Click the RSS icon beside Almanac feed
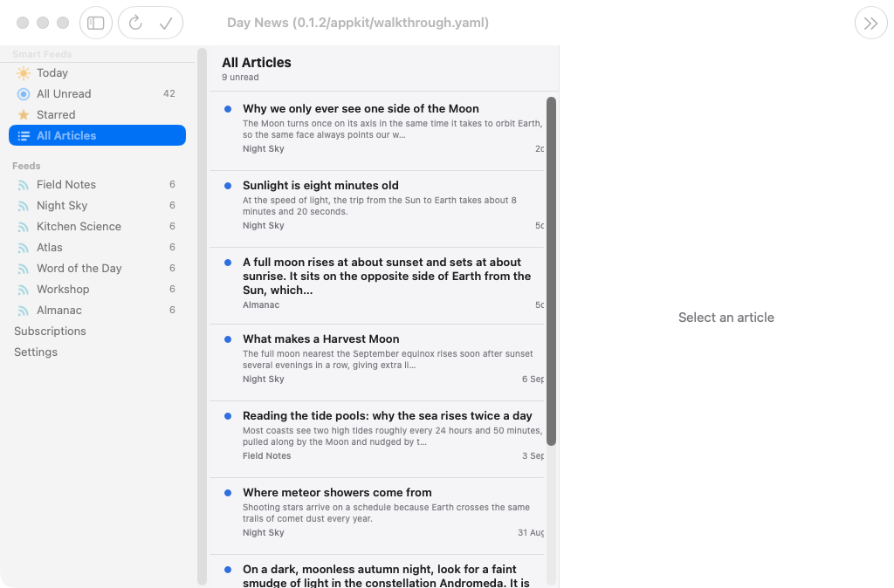 point(24,311)
